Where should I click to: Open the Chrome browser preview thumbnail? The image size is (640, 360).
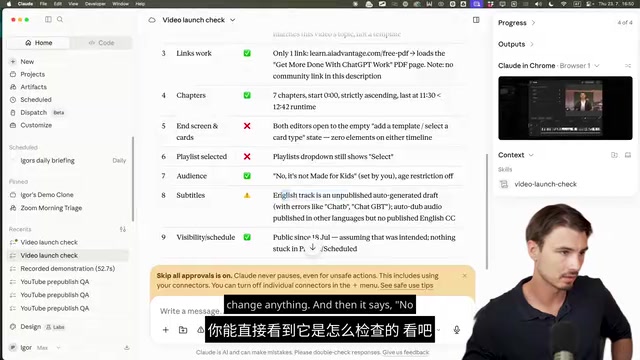565,108
